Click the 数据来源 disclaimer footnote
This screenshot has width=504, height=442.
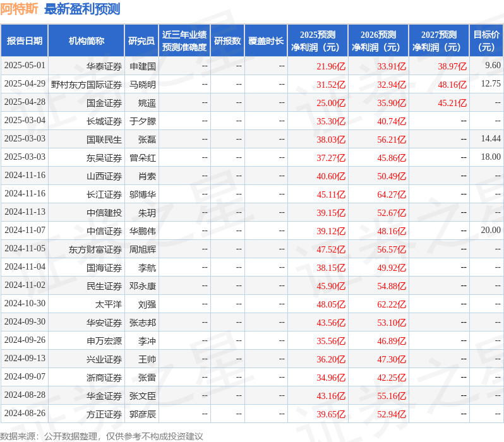tap(102, 436)
